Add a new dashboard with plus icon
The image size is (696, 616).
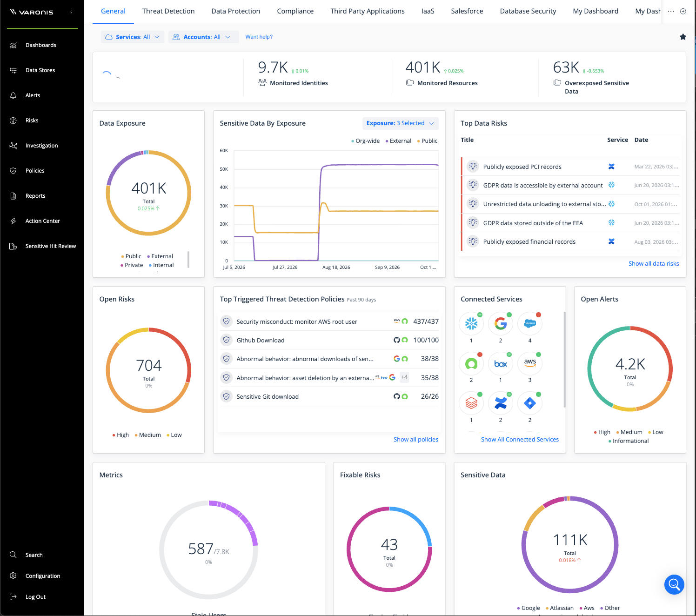pyautogui.click(x=683, y=11)
